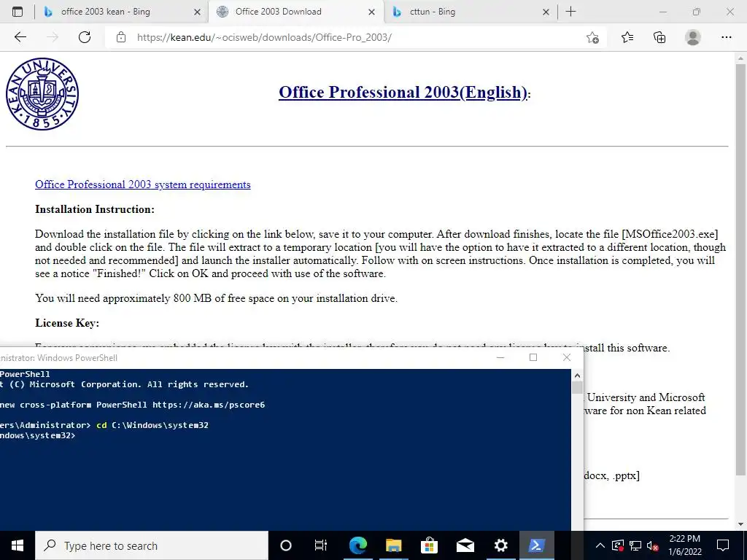747x560 pixels.
Task: Open the Mail app from the taskbar
Action: pos(465,545)
